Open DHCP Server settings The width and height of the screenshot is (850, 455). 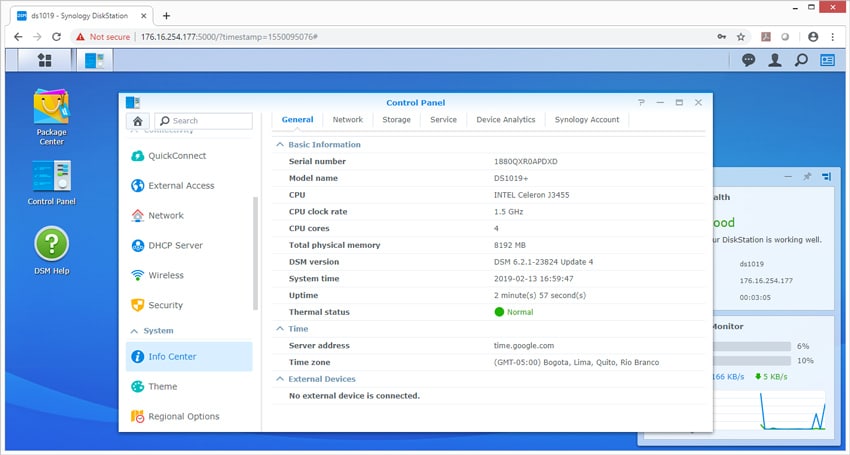[x=189, y=245]
